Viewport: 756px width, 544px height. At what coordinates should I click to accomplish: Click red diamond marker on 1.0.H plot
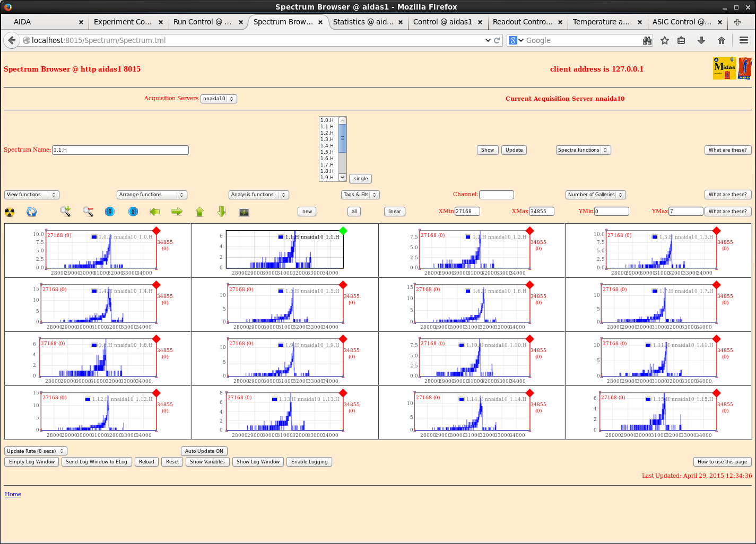coord(156,231)
